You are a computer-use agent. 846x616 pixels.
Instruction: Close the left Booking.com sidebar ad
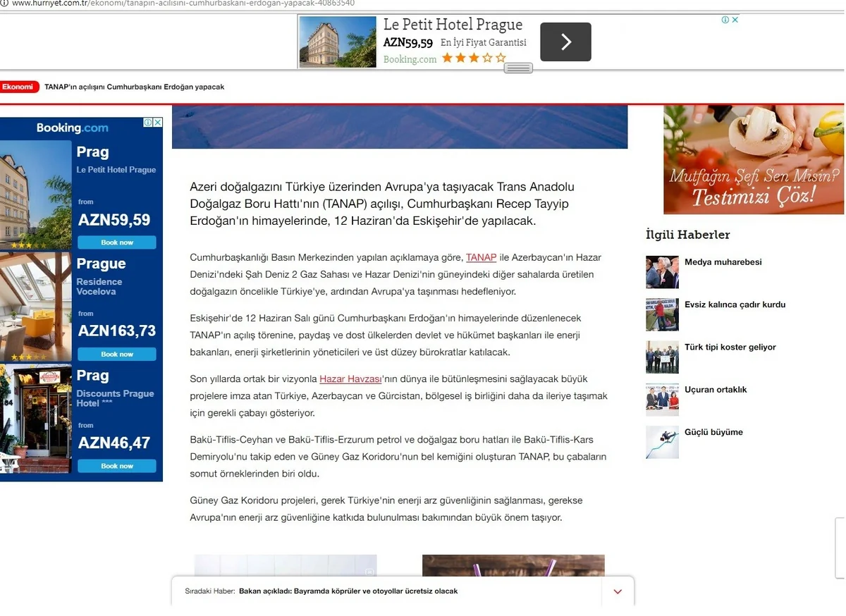(158, 123)
